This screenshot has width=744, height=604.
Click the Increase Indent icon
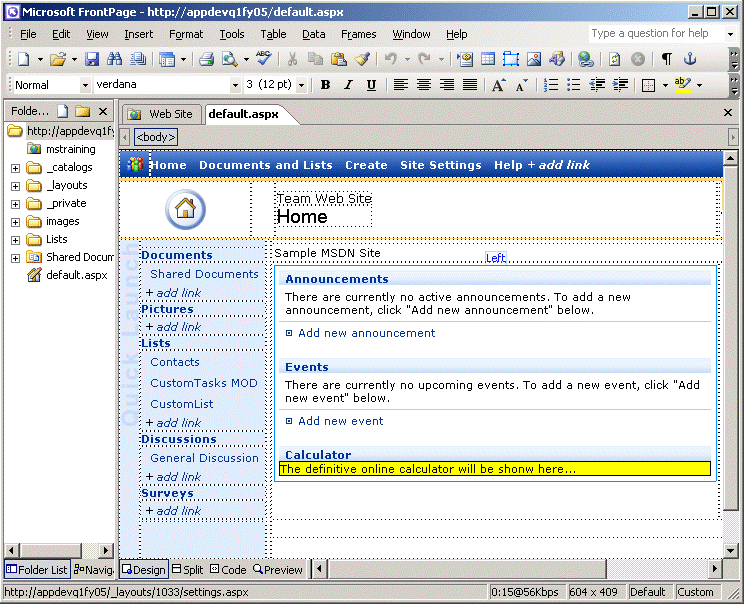[621, 85]
